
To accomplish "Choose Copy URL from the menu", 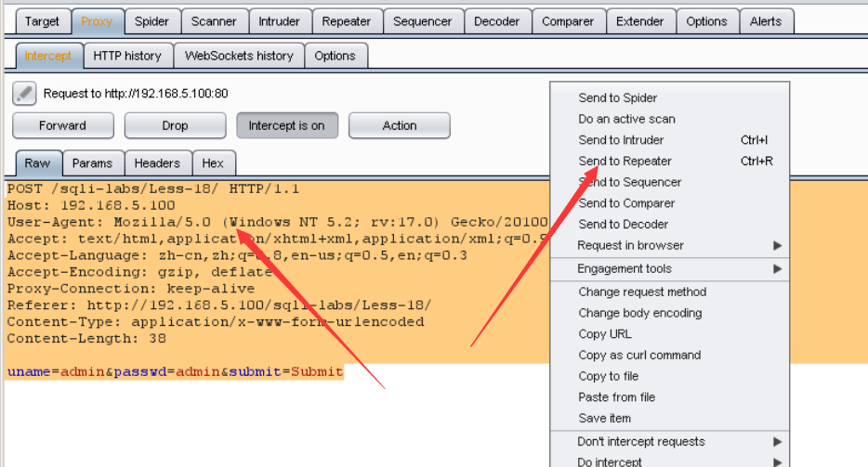I will click(x=669, y=334).
